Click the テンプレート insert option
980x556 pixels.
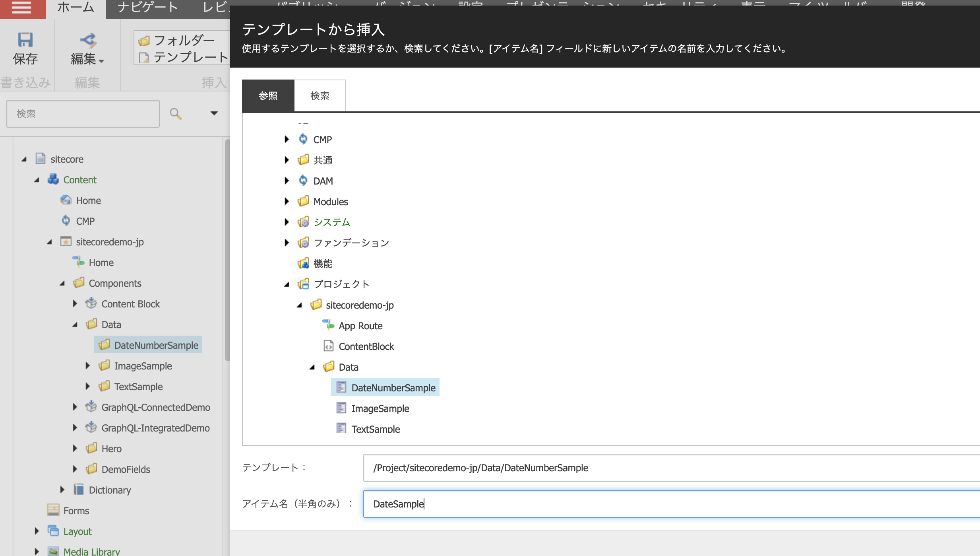pyautogui.click(x=184, y=57)
